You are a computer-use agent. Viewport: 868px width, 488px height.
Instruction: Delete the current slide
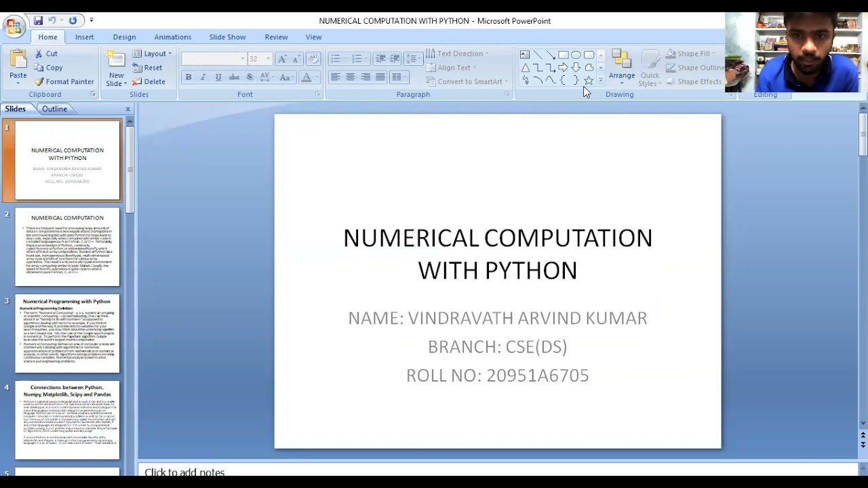(x=149, y=81)
